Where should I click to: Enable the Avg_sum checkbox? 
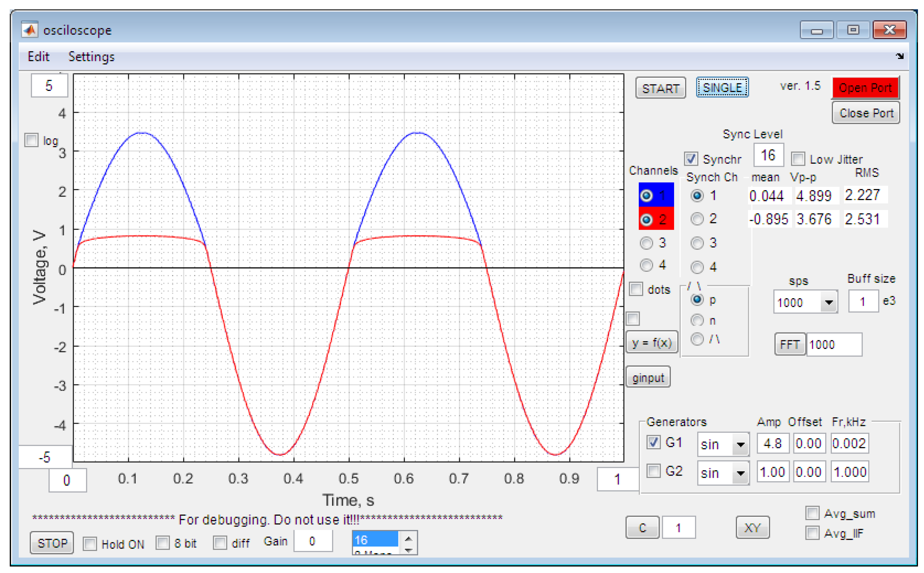pyautogui.click(x=812, y=513)
